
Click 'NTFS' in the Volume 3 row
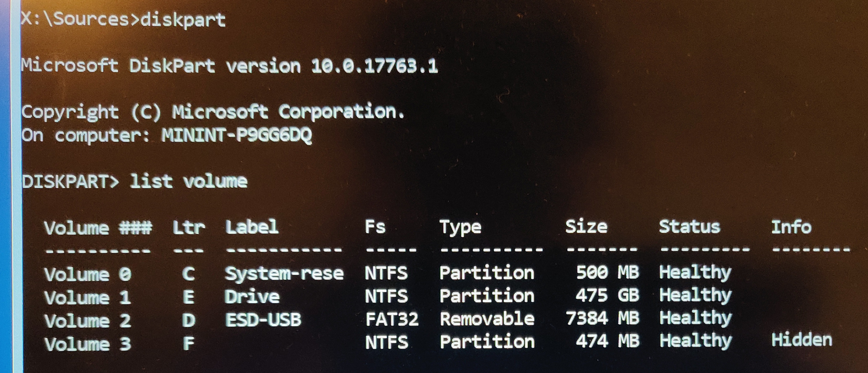[x=387, y=342]
